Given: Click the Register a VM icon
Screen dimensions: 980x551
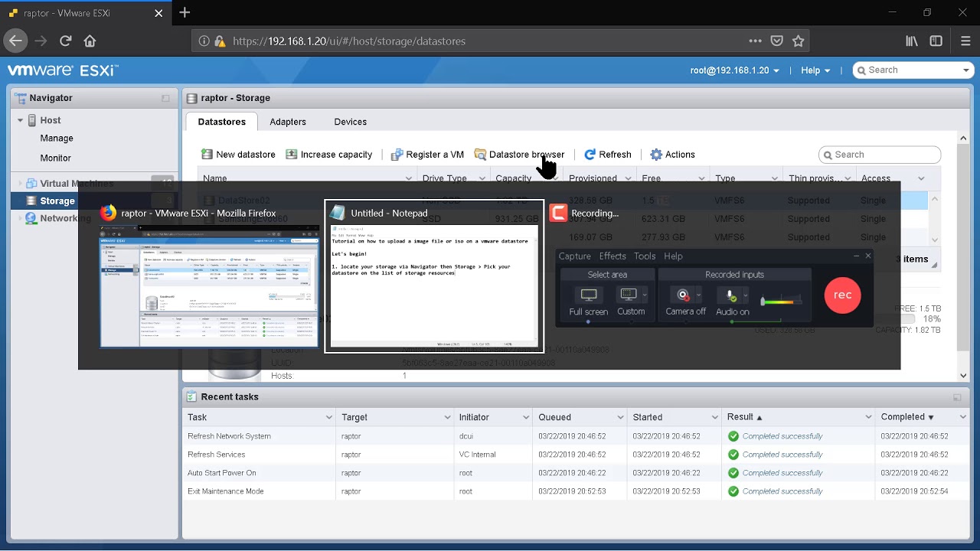Looking at the screenshot, I should pos(397,155).
